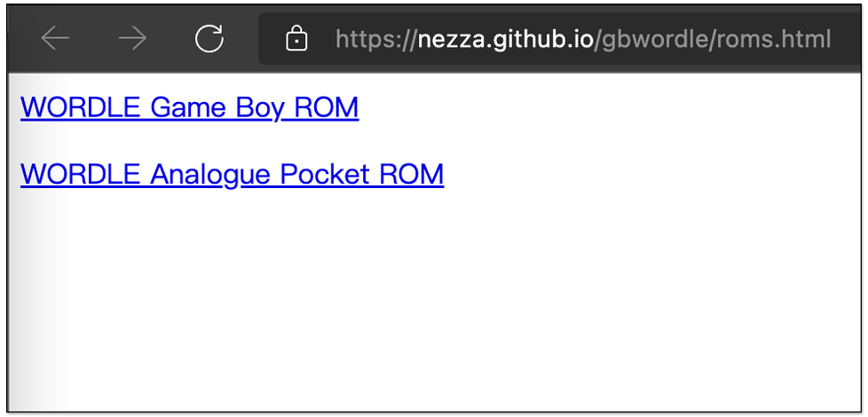Viewport: 868px width, 417px height.
Task: Click 'ROM' at the end of the Game Boy link
Action: 327,107
